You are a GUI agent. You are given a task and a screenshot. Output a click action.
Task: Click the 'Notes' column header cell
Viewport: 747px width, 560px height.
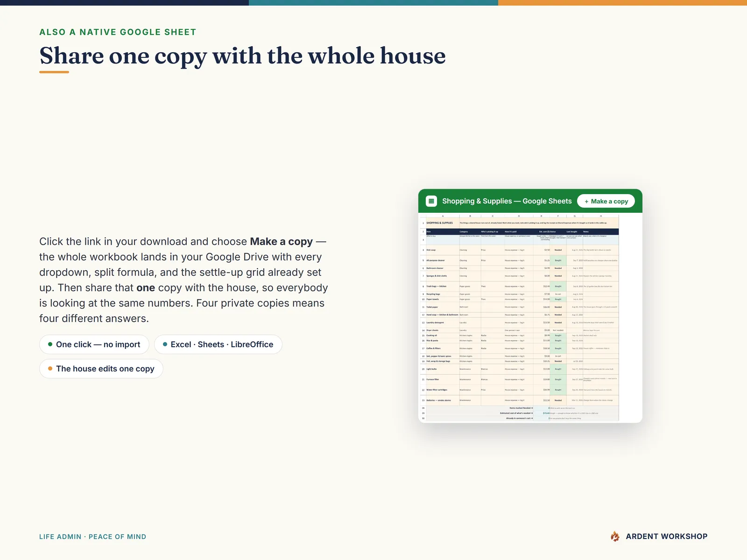[x=601, y=231]
